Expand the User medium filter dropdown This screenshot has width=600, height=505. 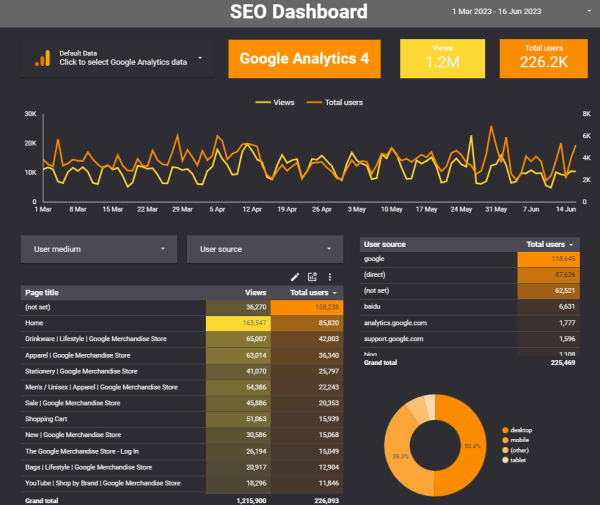click(99, 249)
